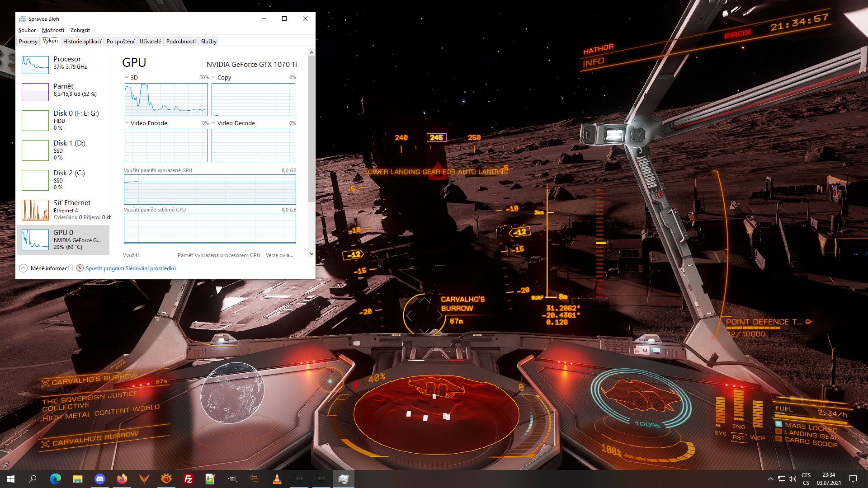Switch to the Podrobnosti tab

tap(181, 42)
